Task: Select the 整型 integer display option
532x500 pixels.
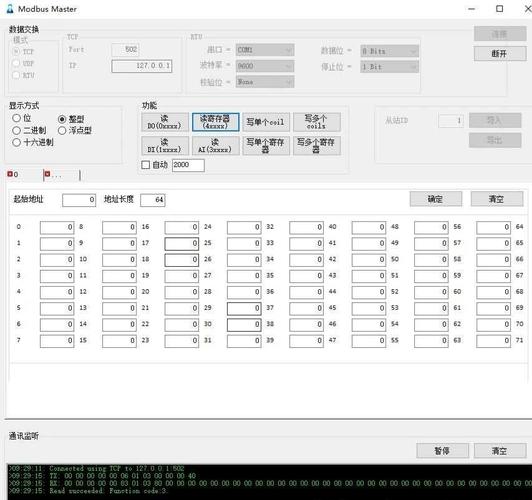Action: [62, 119]
